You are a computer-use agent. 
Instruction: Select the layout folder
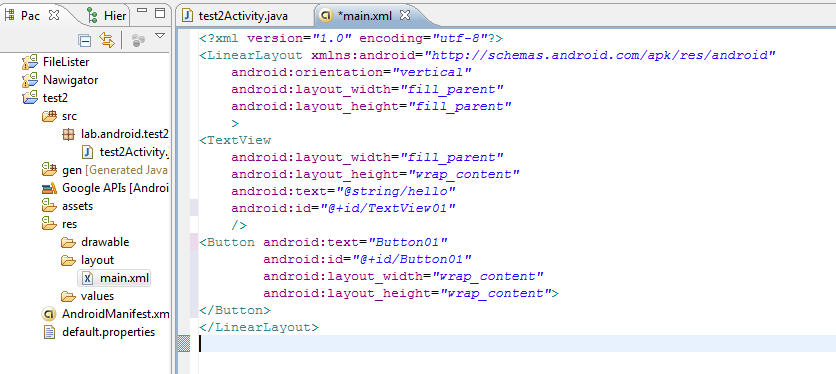coord(98,260)
